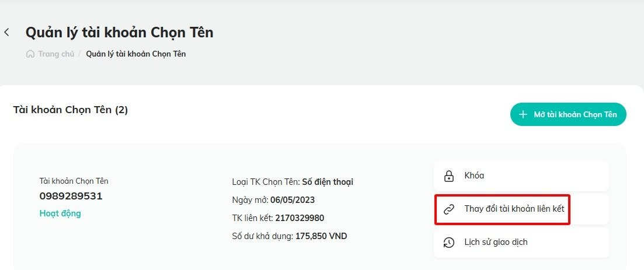Click the padlock icon beside Khóa
This screenshot has height=270, width=644.
pos(449,176)
